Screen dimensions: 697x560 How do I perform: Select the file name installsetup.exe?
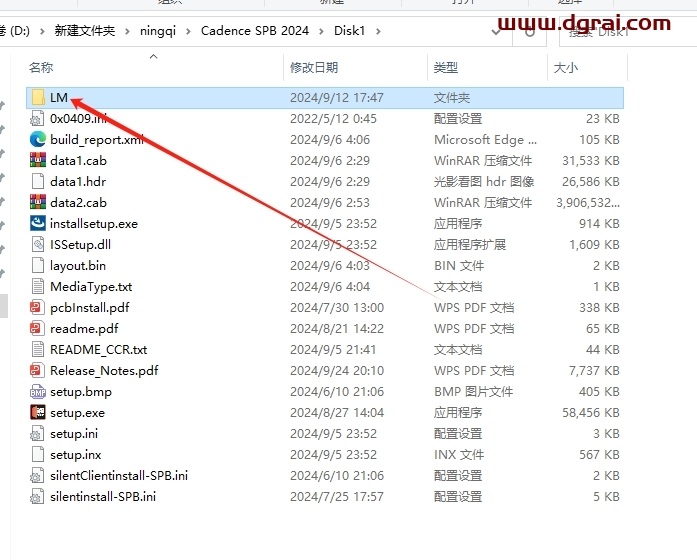[94, 224]
